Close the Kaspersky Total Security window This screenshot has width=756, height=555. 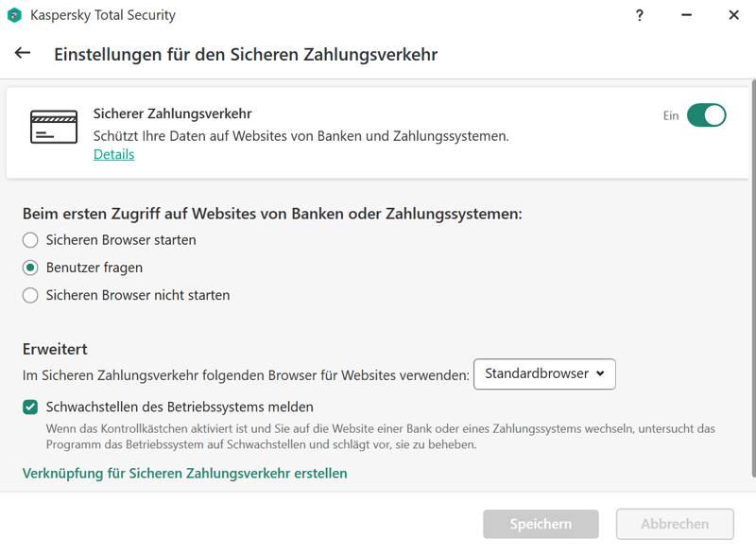point(733,15)
